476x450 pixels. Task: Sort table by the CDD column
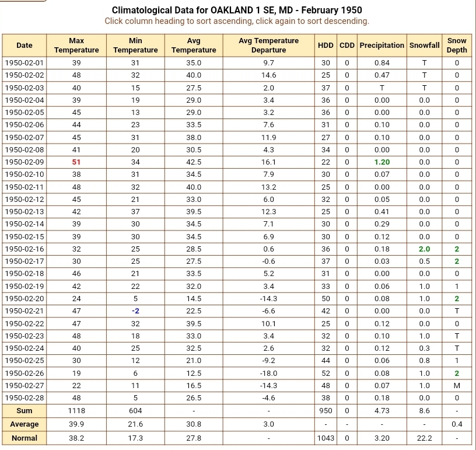pyautogui.click(x=346, y=46)
